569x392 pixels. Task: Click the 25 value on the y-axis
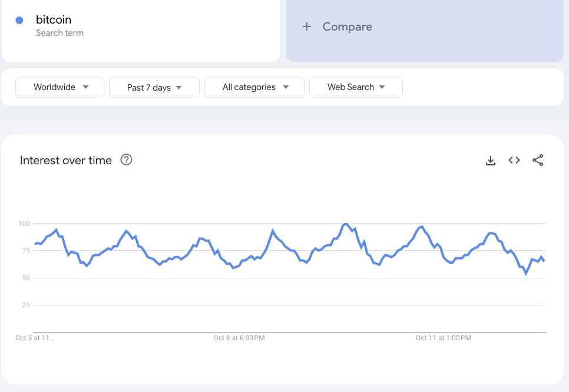click(x=26, y=305)
